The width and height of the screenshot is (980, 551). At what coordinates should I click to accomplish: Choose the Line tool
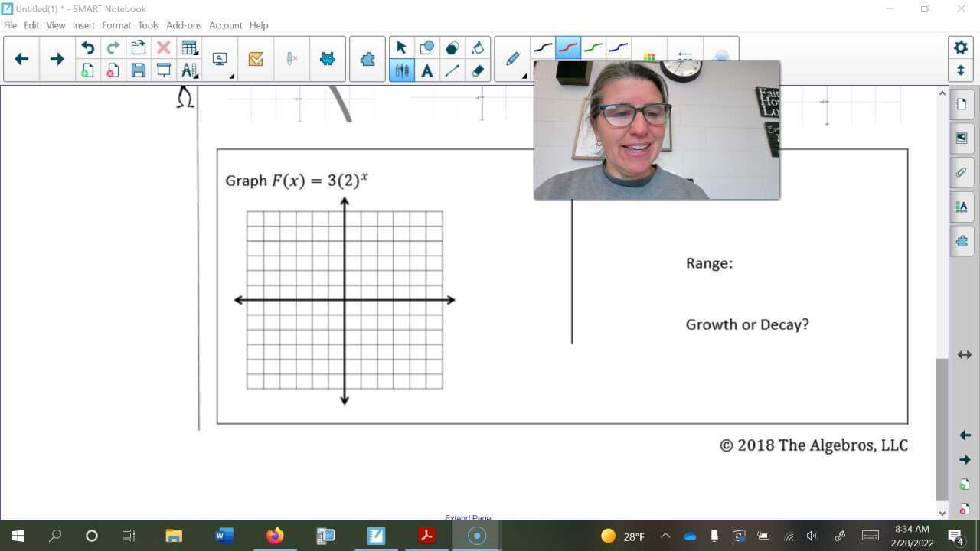[x=452, y=71]
